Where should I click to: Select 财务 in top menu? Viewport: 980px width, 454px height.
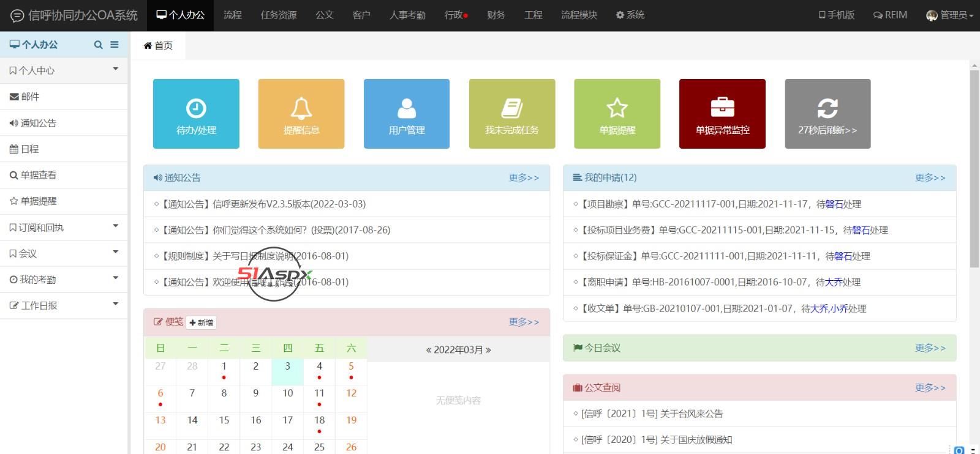click(x=496, y=15)
